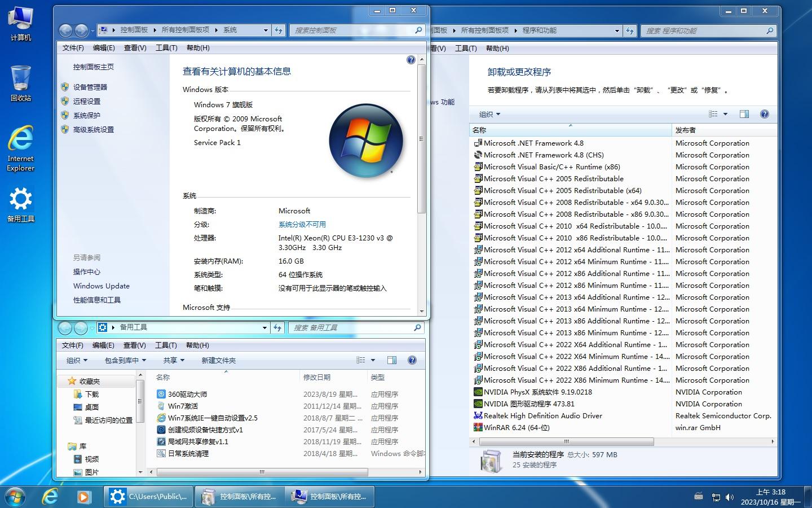Click the view icon in 程序和功能 toolbar
This screenshot has width=812, height=508.
coord(713,114)
